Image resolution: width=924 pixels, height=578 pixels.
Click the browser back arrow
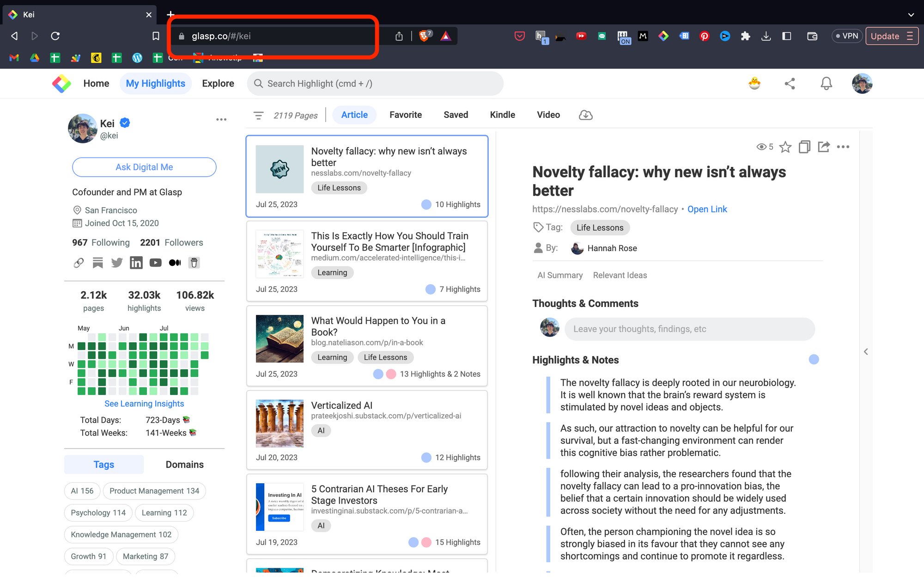(x=14, y=36)
